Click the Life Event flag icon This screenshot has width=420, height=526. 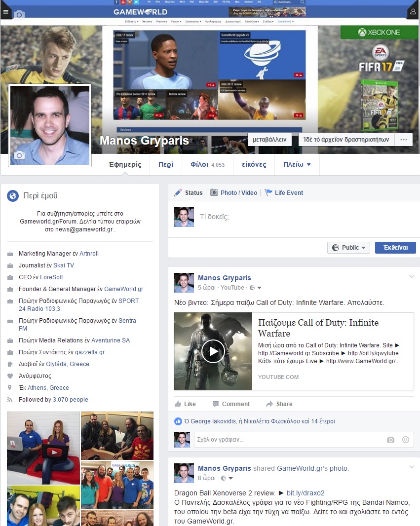coord(268,192)
